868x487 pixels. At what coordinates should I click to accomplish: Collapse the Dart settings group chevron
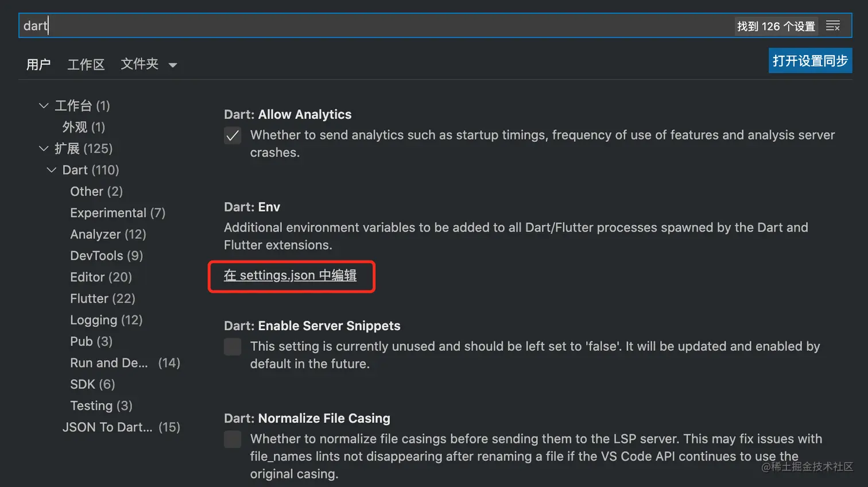pyautogui.click(x=52, y=170)
